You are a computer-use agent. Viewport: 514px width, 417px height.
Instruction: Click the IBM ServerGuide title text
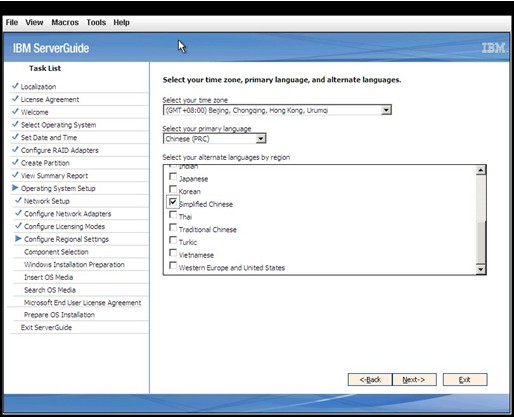(51, 48)
